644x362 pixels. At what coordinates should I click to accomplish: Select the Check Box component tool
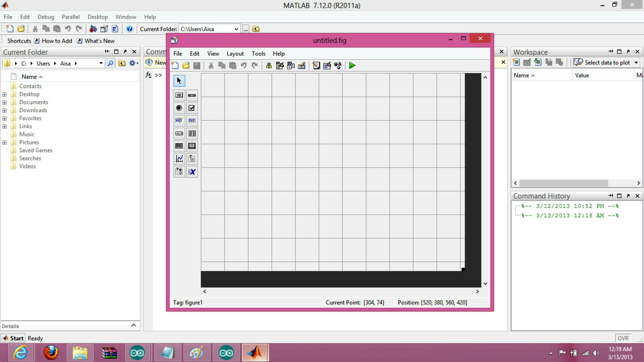click(192, 108)
